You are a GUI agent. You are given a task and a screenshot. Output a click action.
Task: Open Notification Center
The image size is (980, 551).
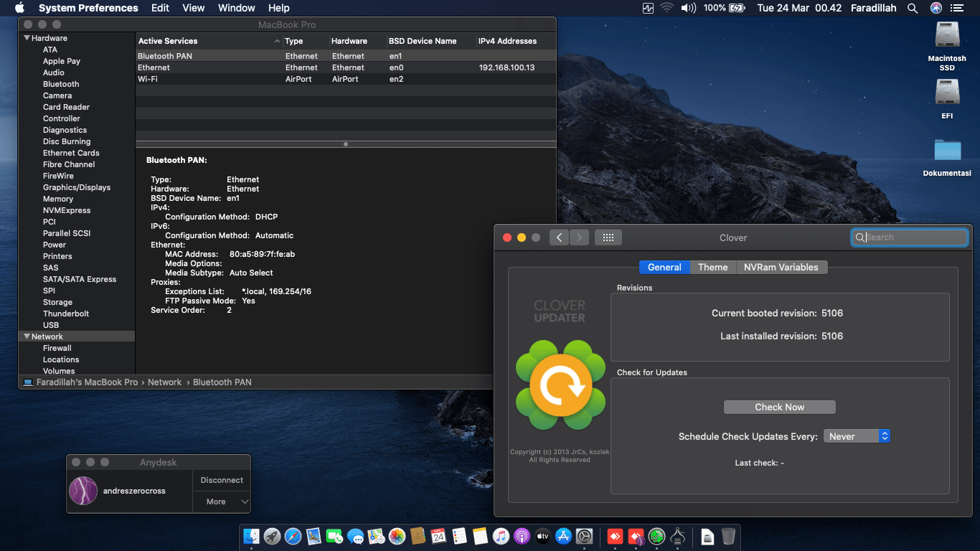(957, 8)
